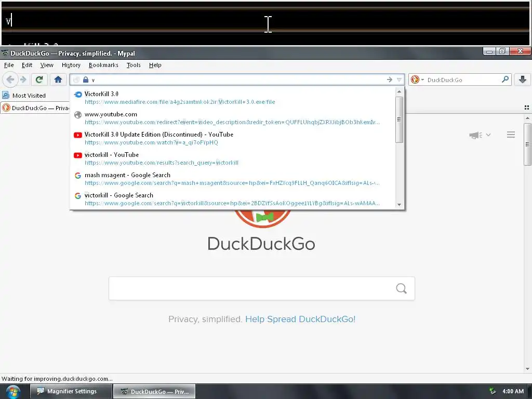The width and height of the screenshot is (532, 399).
Task: Switch to Magnifier Settings taskbar button
Action: (71, 391)
